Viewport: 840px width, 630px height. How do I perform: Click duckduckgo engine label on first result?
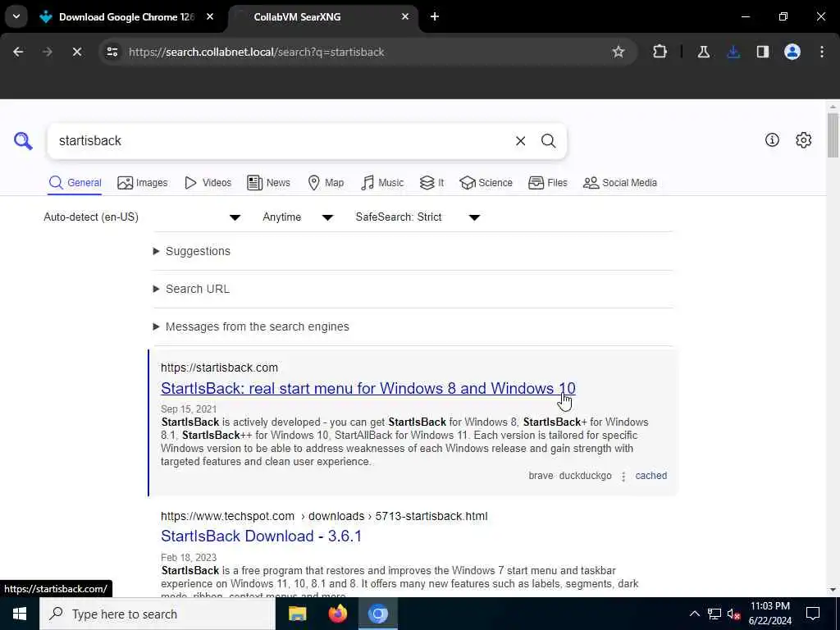(585, 476)
